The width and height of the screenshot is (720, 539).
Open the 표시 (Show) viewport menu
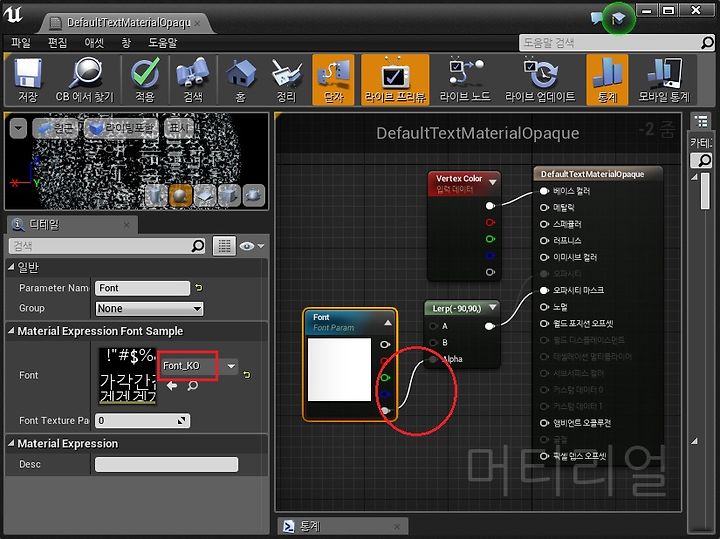[180, 128]
